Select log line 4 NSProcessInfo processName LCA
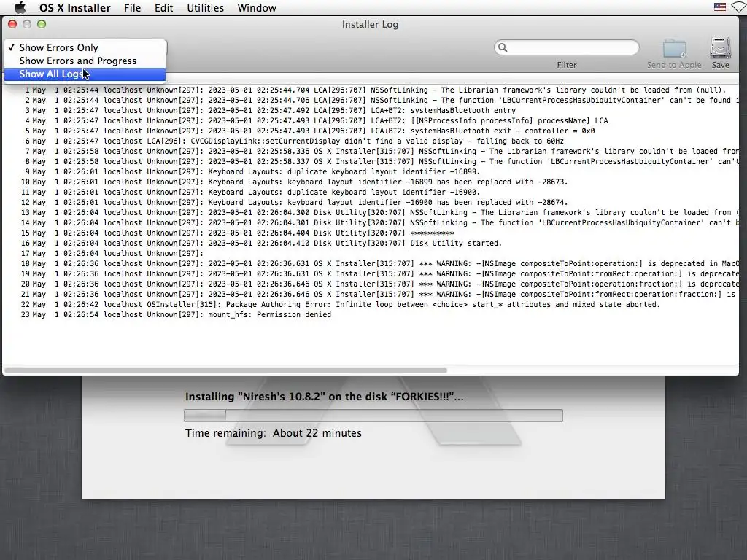The height and width of the screenshot is (560, 747). 317,120
